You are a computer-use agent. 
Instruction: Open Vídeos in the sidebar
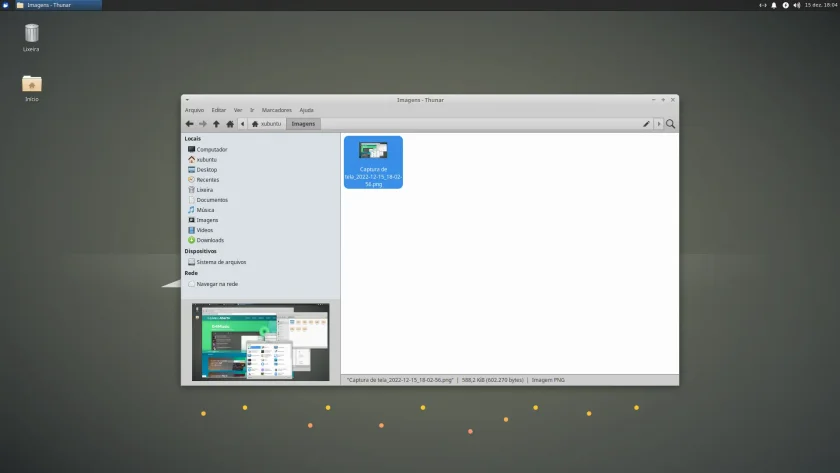[x=204, y=230]
